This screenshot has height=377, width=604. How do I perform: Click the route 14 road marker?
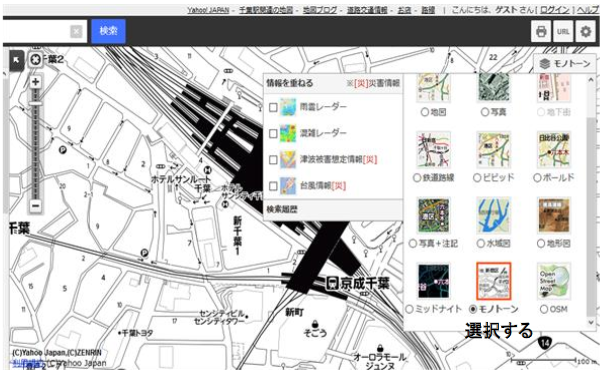click(x=544, y=342)
